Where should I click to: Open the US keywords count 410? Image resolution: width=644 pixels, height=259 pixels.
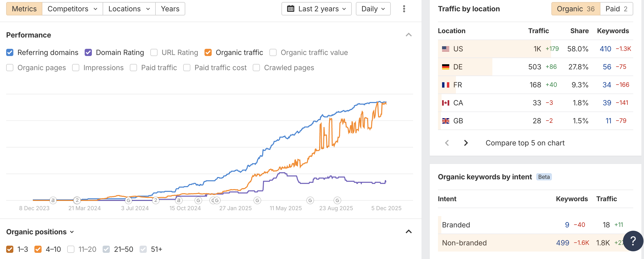click(605, 49)
